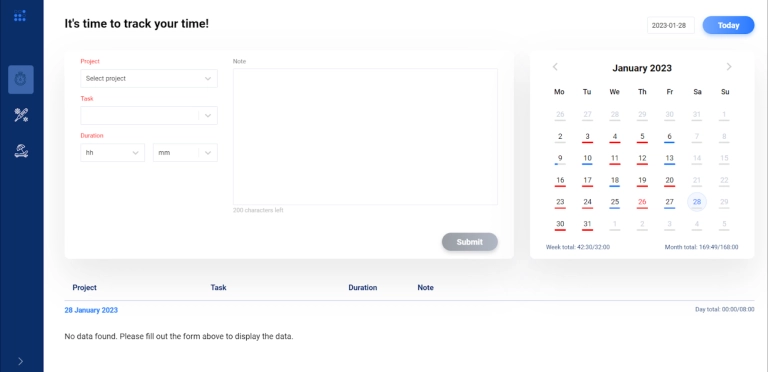Select January 19 in the calendar
Image resolution: width=768 pixels, height=372 pixels.
pyautogui.click(x=642, y=181)
